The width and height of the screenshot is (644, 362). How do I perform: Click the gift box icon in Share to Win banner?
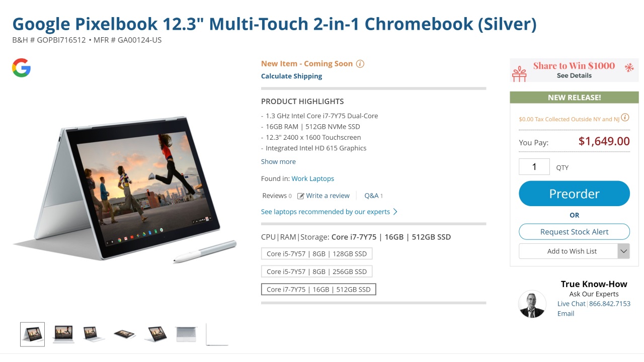point(519,74)
